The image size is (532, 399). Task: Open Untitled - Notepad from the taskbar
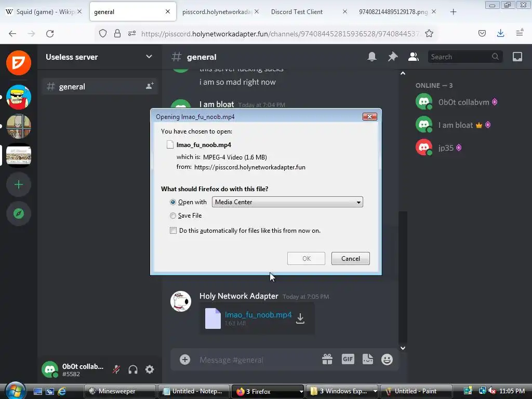pyautogui.click(x=193, y=392)
